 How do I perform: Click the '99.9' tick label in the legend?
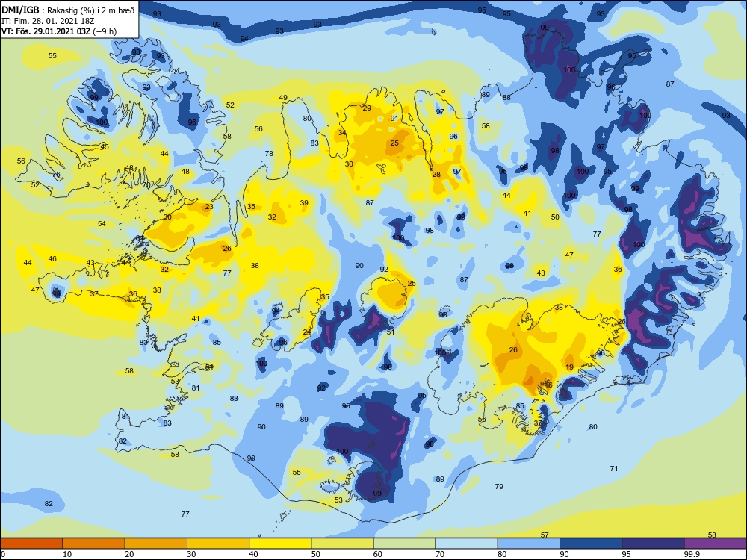pos(692,554)
